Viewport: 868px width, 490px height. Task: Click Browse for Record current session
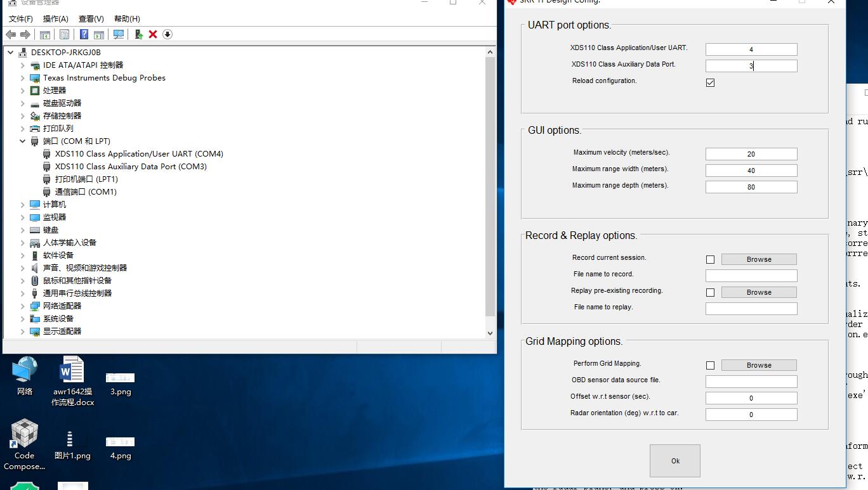coord(759,259)
